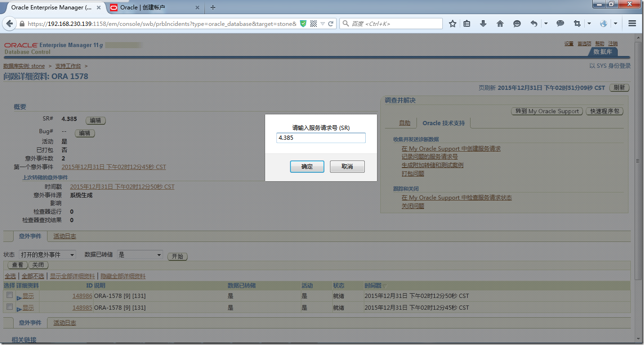Click the 开始 button
644x345 pixels.
pos(177,257)
